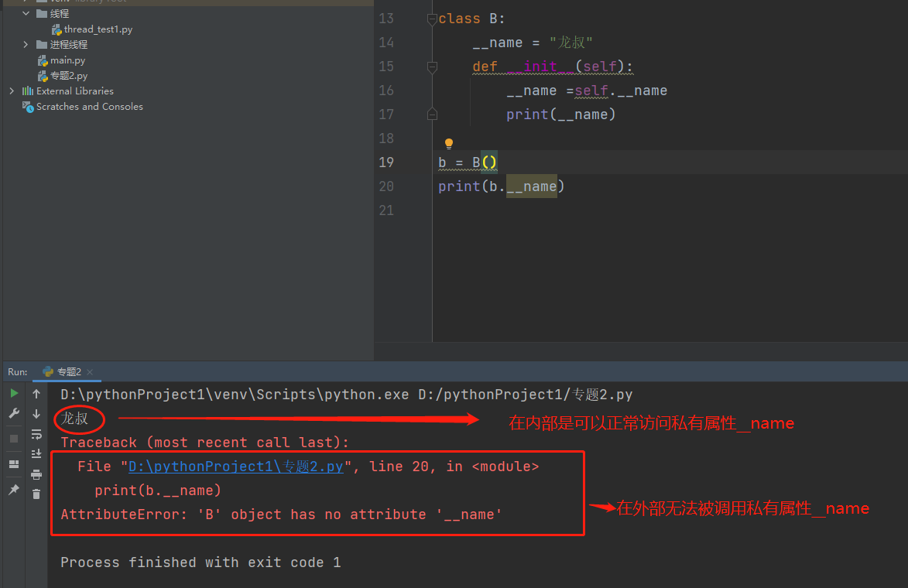Clear console output with the trash icon
Screen dimensions: 908x588
36,494
